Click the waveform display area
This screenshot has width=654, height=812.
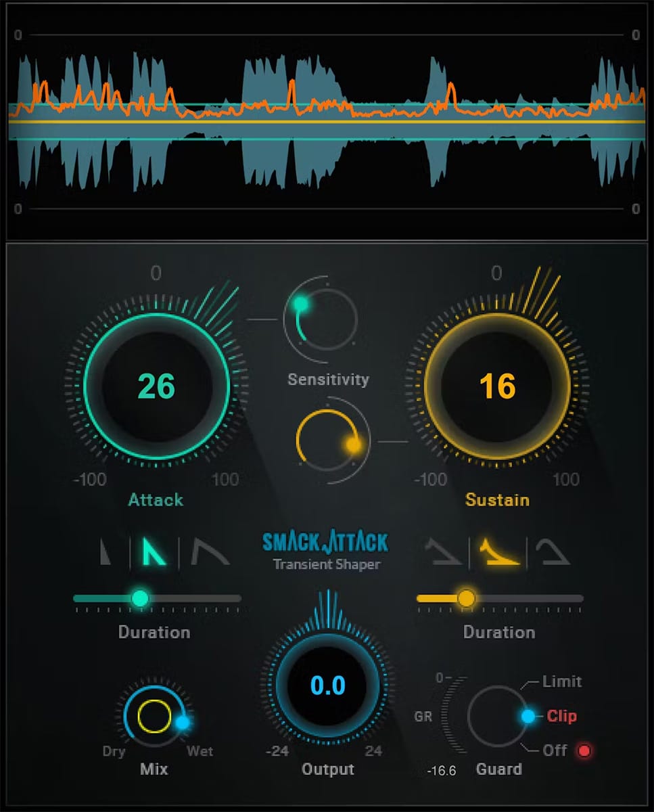[327, 122]
